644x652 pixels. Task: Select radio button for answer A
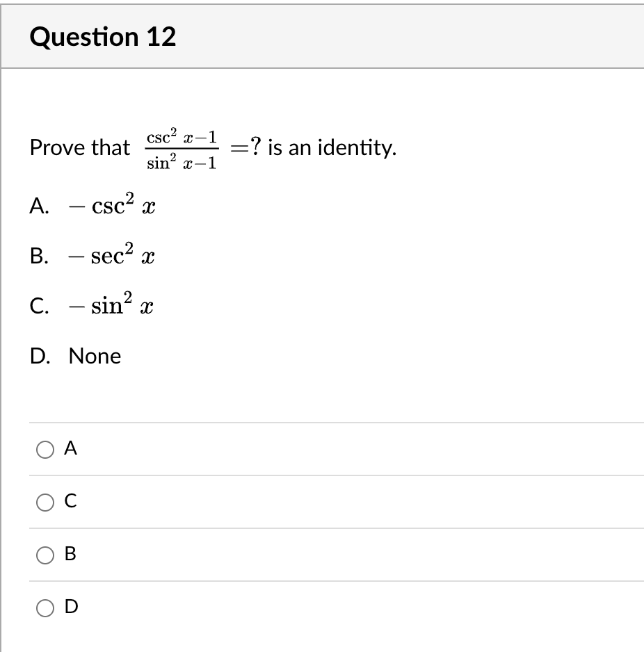tap(45, 450)
